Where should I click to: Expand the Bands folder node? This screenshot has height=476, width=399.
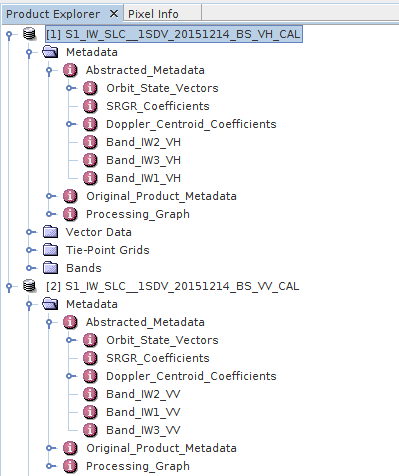[x=30, y=268]
